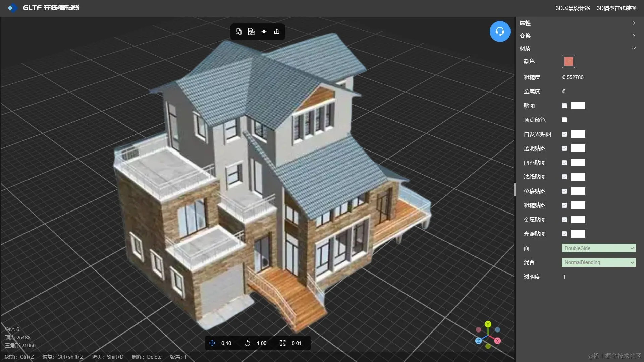Select the scale snap icon
Viewport: 644px width, 362px height.
[x=283, y=343]
